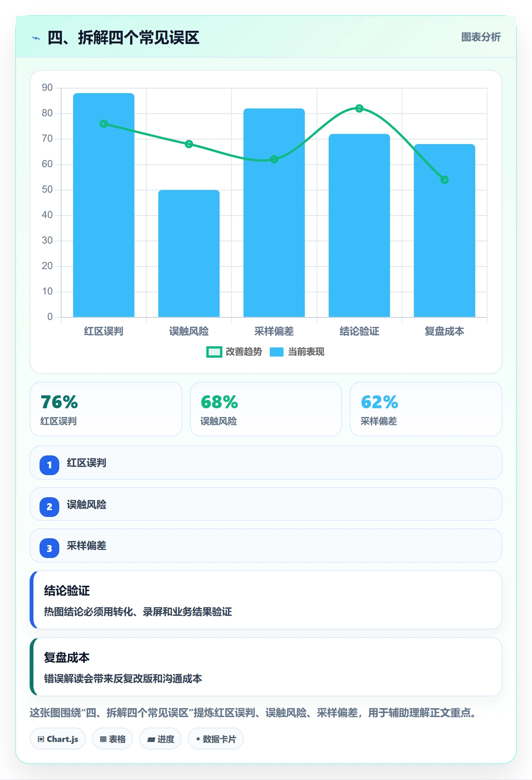Select the 表格 tag chip
Image resolution: width=532 pixels, height=780 pixels.
click(x=112, y=739)
